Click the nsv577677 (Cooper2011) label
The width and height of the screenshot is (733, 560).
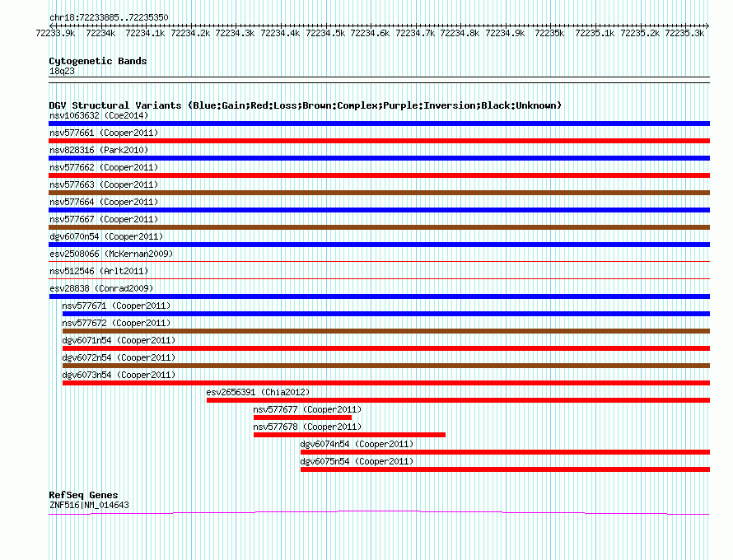(x=307, y=409)
